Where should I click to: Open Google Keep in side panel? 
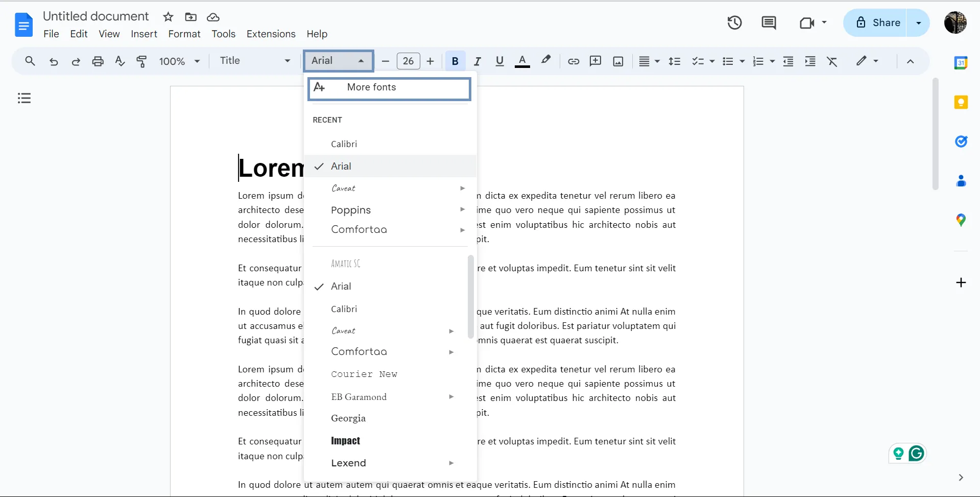click(961, 103)
